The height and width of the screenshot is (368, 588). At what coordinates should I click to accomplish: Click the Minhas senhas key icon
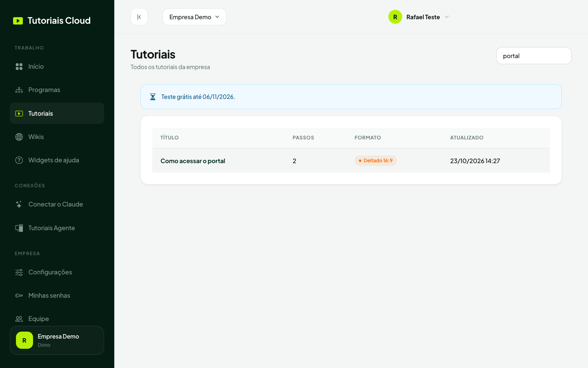(19, 296)
